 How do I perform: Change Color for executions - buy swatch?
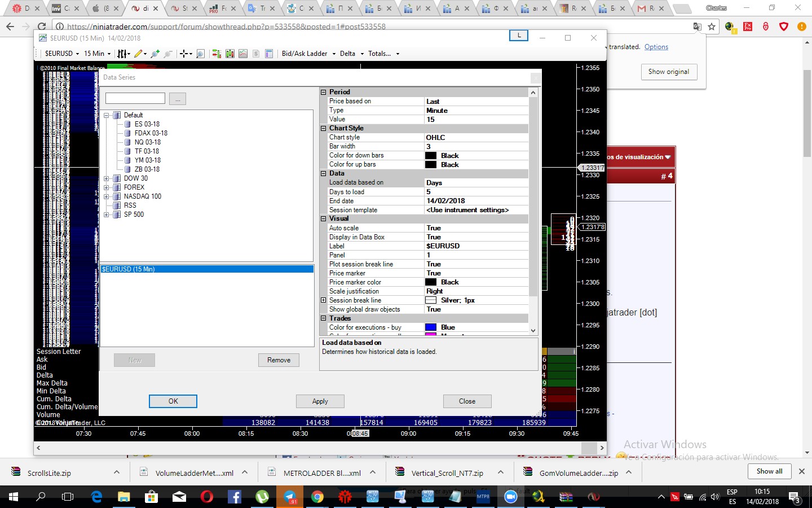click(431, 327)
